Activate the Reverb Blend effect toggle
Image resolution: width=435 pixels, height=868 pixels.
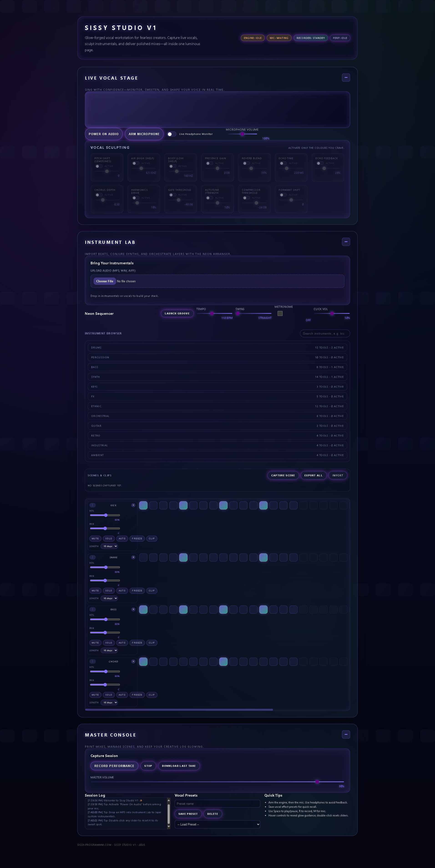pos(246,163)
